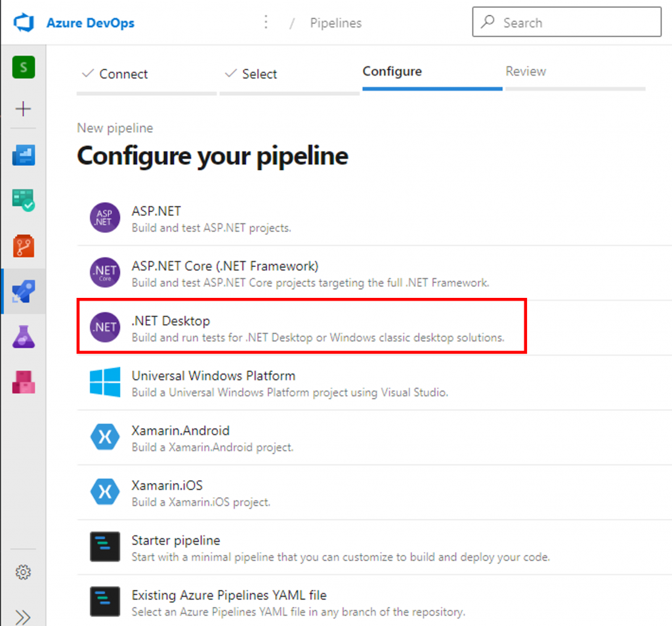Screen dimensions: 672x626
Task: Click the Azure DevOps title link
Action: pos(90,23)
